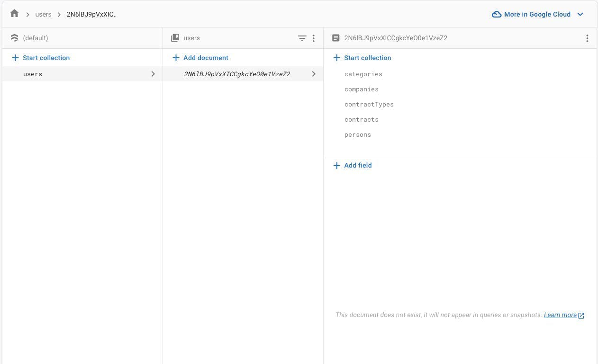598x364 pixels.
Task: Add document to users collection
Action: click(x=200, y=58)
